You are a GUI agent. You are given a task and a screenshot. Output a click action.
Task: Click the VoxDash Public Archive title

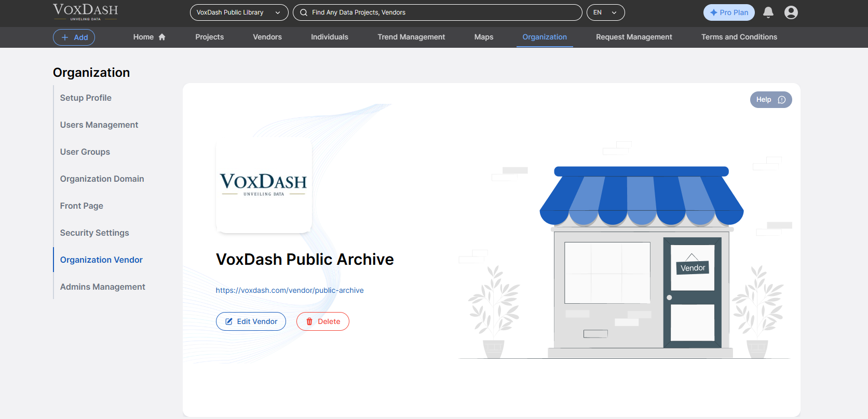[305, 259]
